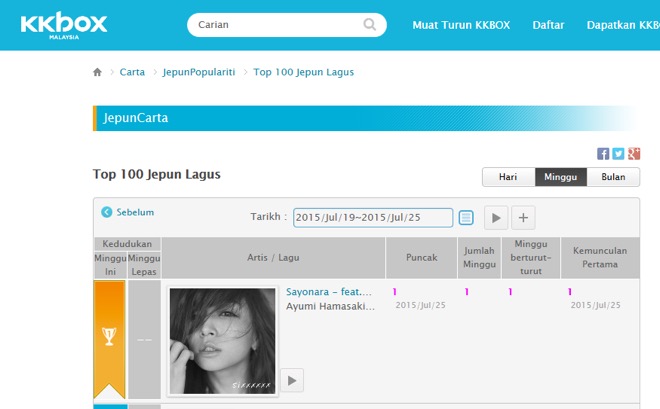Viewport: 660px width, 409px height.
Task: Share the chart on Google Plus
Action: (x=633, y=154)
